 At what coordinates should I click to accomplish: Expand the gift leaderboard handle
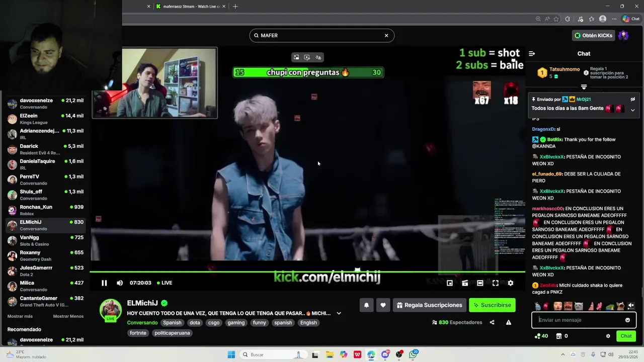[x=584, y=87]
